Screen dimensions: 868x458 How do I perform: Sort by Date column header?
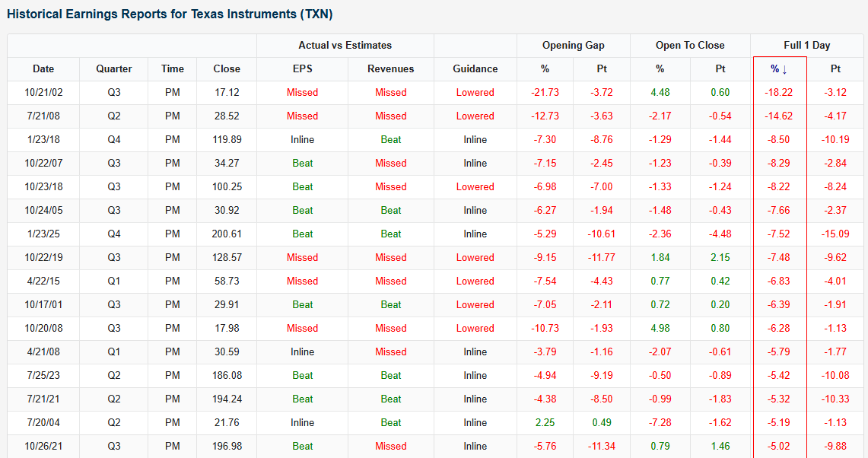tap(43, 68)
